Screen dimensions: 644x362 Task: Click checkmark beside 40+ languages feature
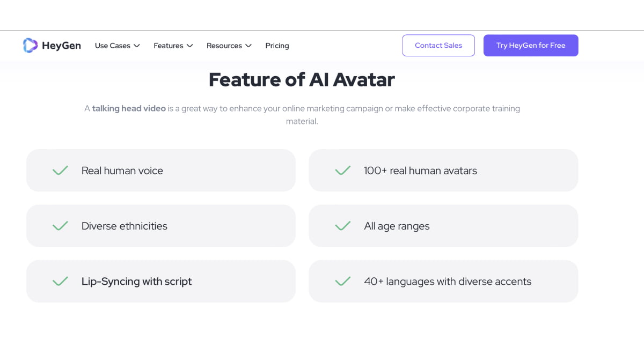click(x=342, y=281)
